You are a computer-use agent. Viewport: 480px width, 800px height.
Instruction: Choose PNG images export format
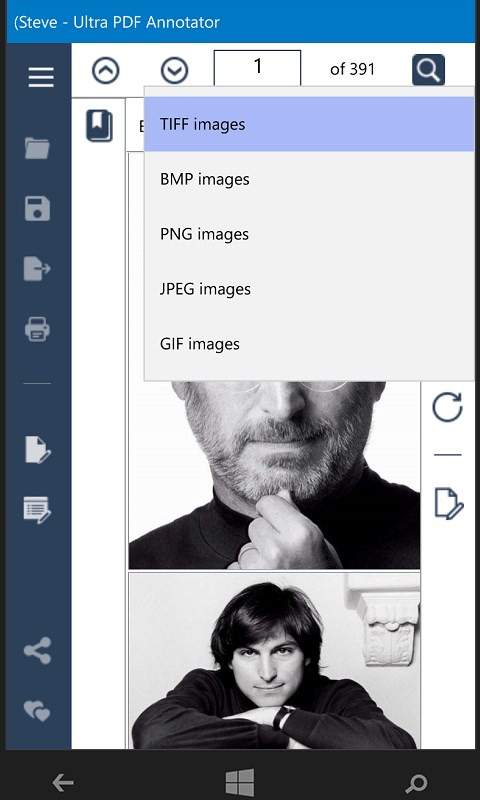309,234
